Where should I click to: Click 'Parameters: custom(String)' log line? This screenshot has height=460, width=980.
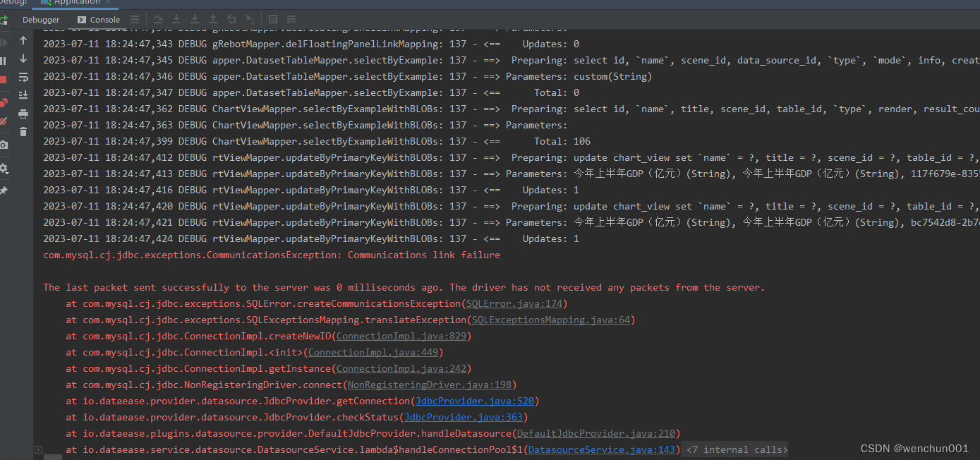click(x=348, y=77)
